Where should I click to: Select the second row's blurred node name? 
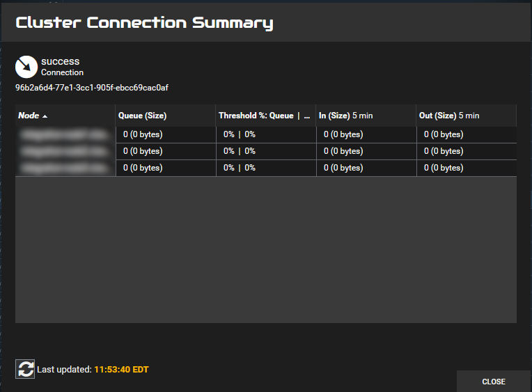tap(65, 151)
